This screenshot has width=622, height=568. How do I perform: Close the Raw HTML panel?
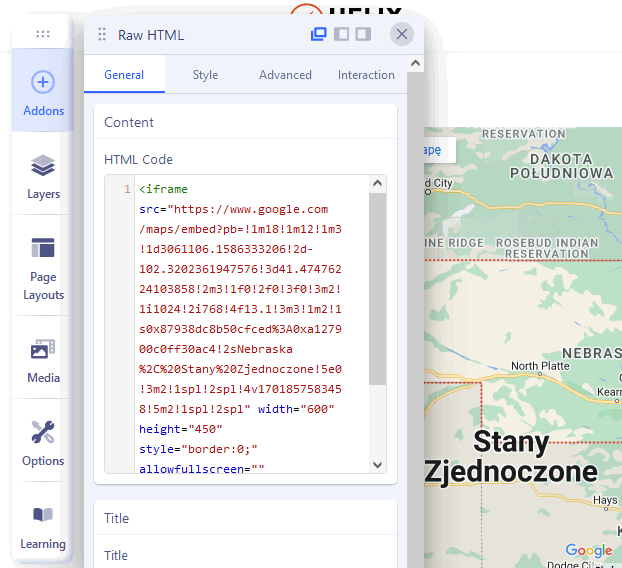(x=402, y=35)
